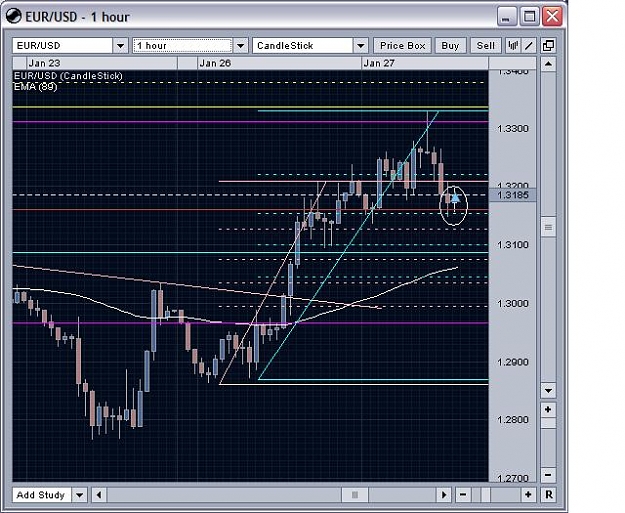Click the Sell button
The image size is (625, 513).
click(x=485, y=46)
